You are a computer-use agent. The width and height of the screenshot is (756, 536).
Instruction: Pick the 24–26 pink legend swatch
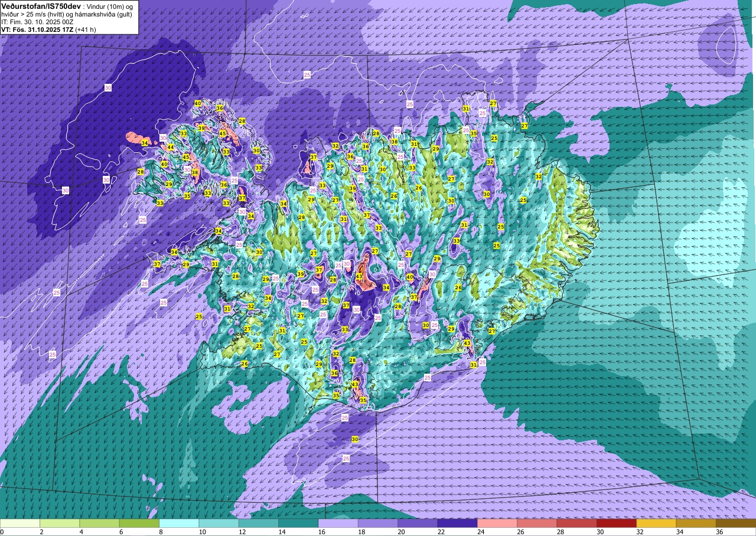(x=497, y=523)
